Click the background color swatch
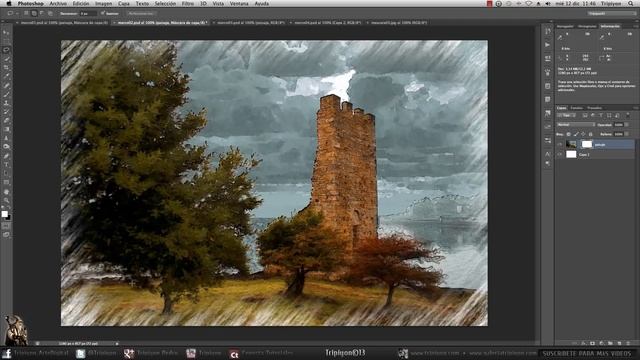The image size is (640, 360). (8, 217)
